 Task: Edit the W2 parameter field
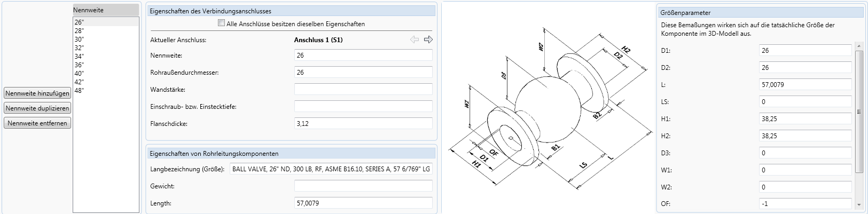coord(806,187)
